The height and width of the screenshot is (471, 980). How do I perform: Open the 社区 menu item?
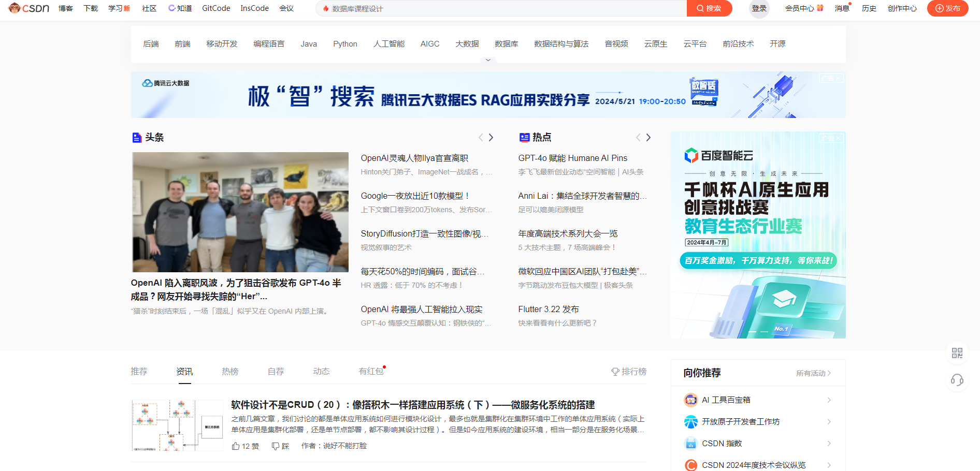click(149, 8)
